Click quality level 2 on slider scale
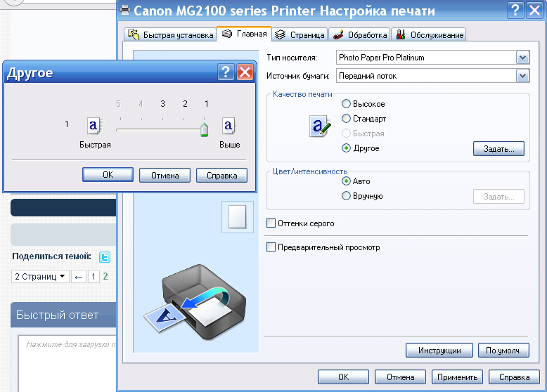 coord(185,104)
